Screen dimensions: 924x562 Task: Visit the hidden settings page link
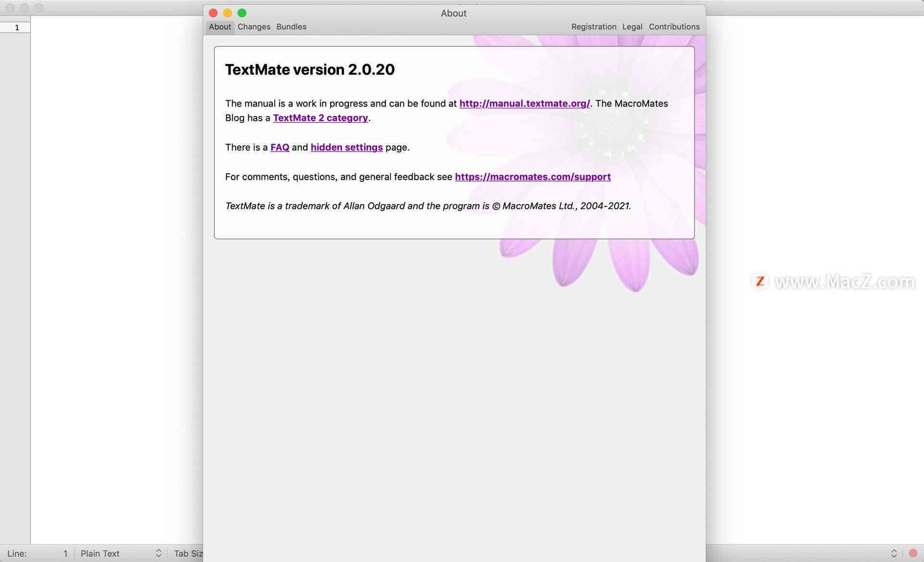(346, 147)
